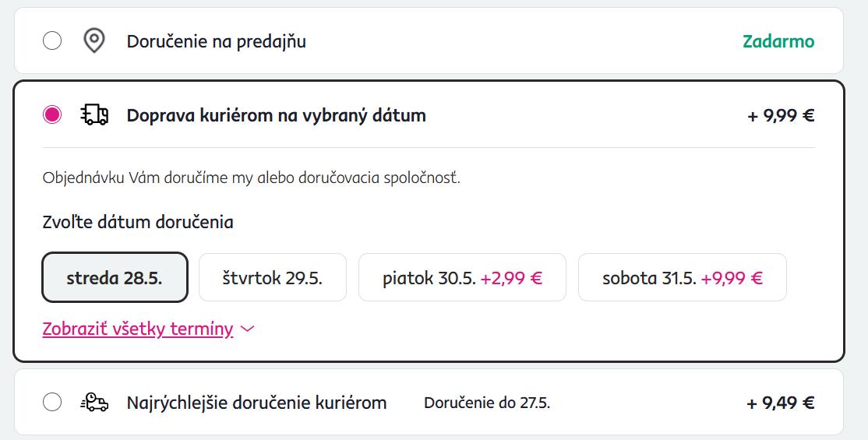The width and height of the screenshot is (868, 440).
Task: Choose delivery date streda 28.5.
Action: tap(115, 277)
